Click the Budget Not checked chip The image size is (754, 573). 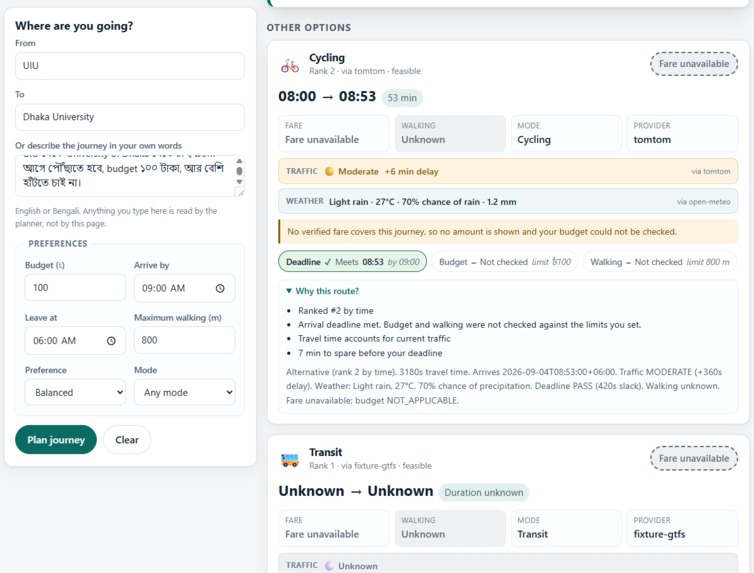(x=505, y=262)
